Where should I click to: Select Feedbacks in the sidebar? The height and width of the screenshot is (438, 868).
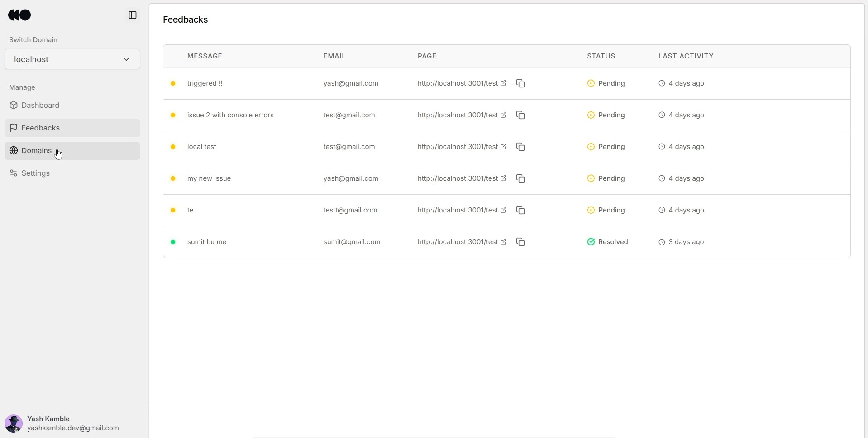click(x=72, y=128)
